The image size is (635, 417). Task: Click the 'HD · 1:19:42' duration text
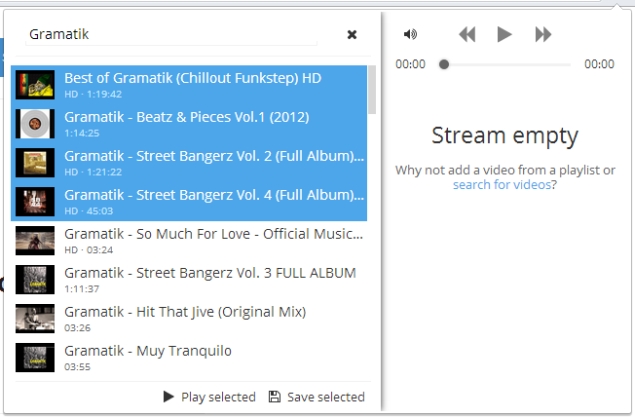[x=93, y=94]
